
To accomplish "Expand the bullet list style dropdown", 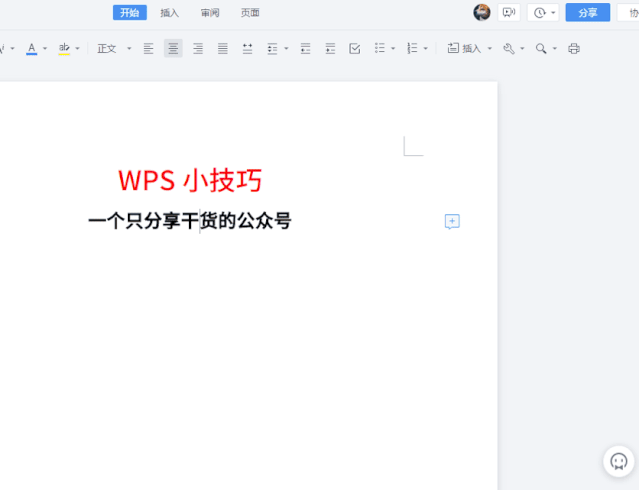I will click(x=393, y=49).
